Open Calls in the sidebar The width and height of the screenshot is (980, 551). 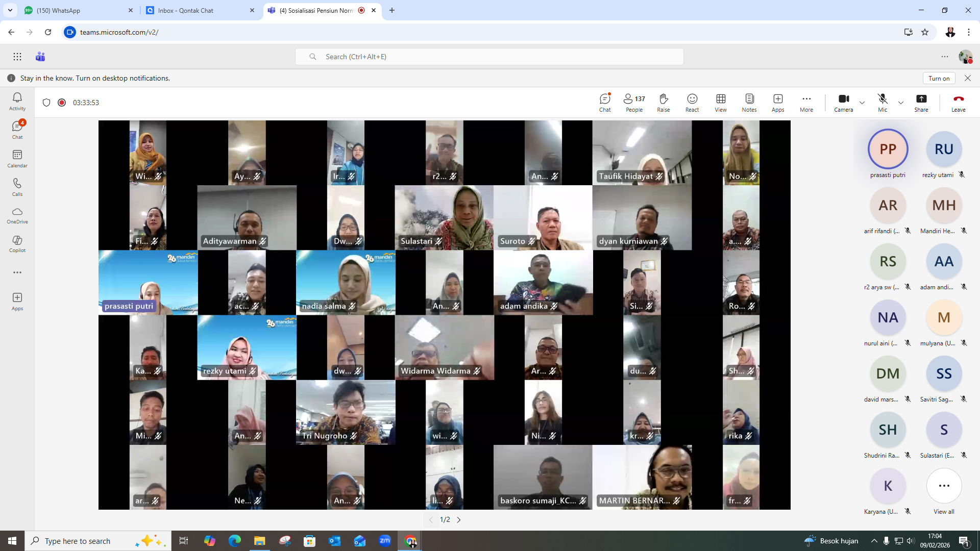pyautogui.click(x=17, y=187)
